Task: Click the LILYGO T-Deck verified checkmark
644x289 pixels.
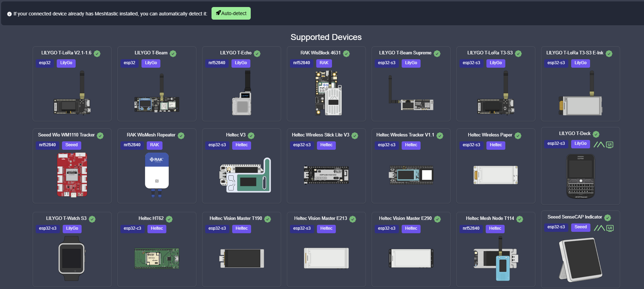Action: [x=596, y=134]
